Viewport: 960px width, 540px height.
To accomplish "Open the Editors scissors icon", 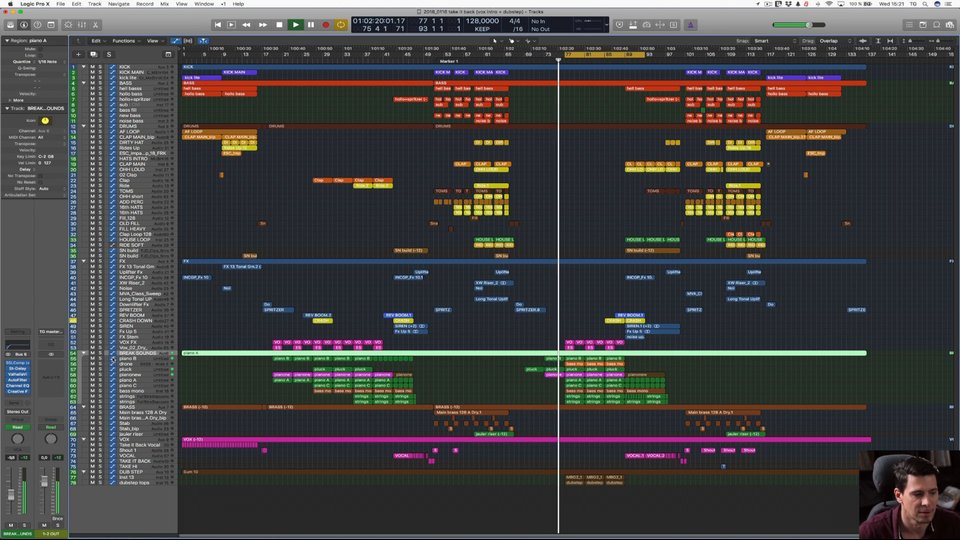I will tap(95, 25).
